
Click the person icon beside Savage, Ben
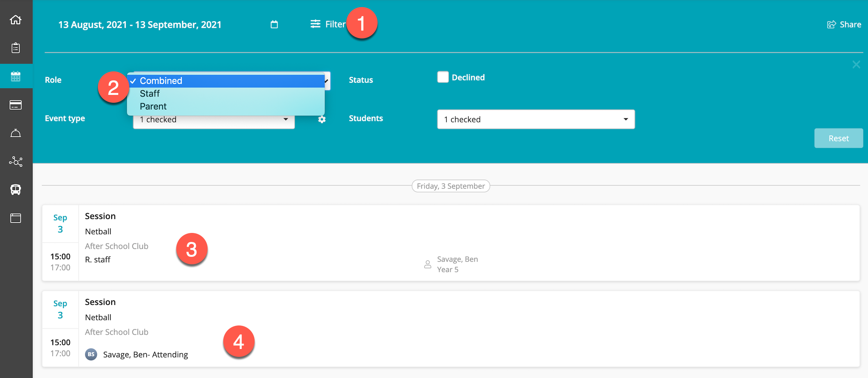pos(428,265)
